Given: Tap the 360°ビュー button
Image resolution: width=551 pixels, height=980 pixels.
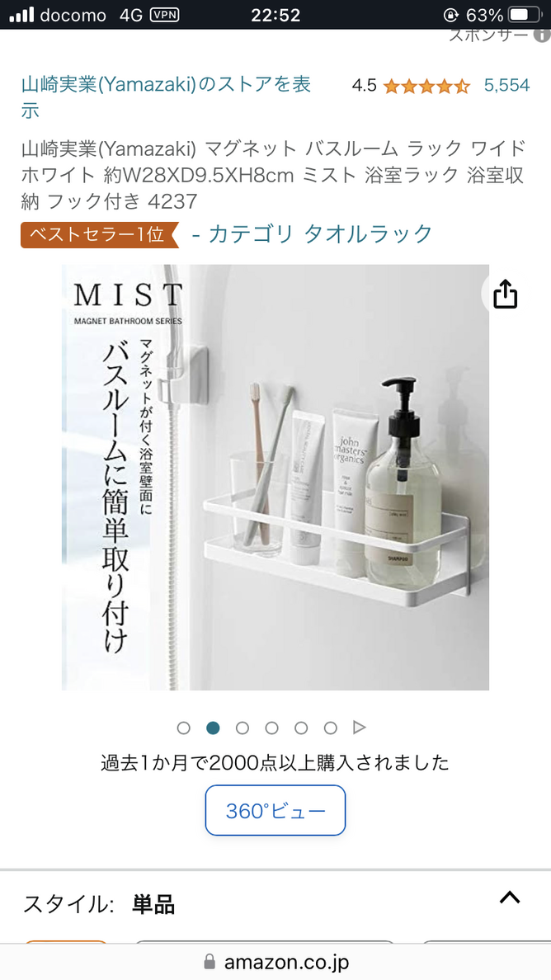Looking at the screenshot, I should tap(275, 811).
